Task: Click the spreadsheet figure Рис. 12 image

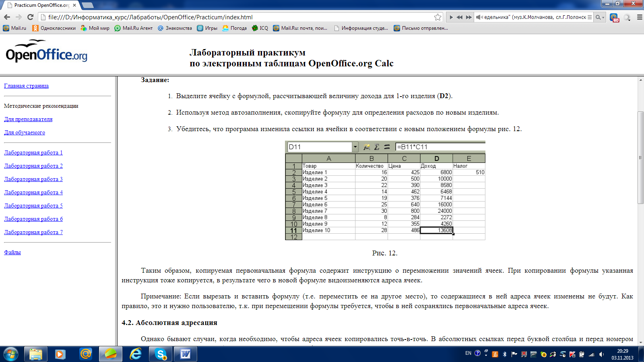Action: [x=385, y=190]
